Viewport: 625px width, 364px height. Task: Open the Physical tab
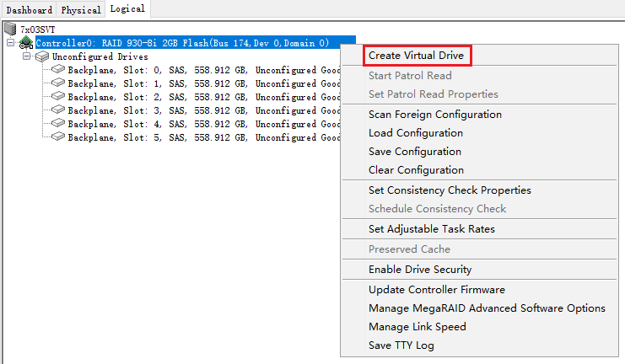point(81,10)
